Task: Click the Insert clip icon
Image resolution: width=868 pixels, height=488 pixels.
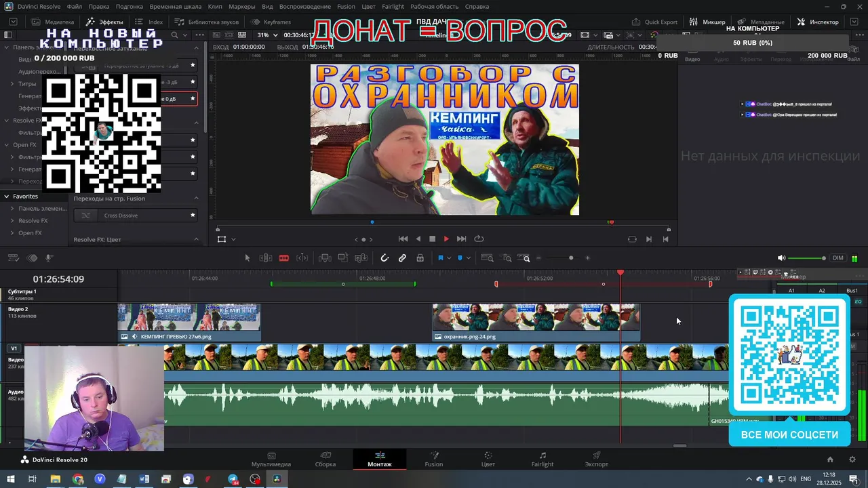Action: click(x=325, y=258)
